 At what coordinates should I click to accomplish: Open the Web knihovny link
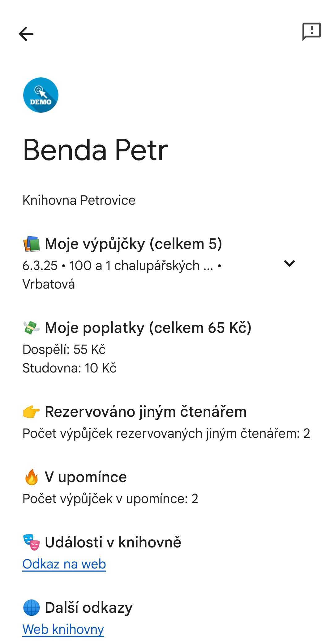point(63,629)
